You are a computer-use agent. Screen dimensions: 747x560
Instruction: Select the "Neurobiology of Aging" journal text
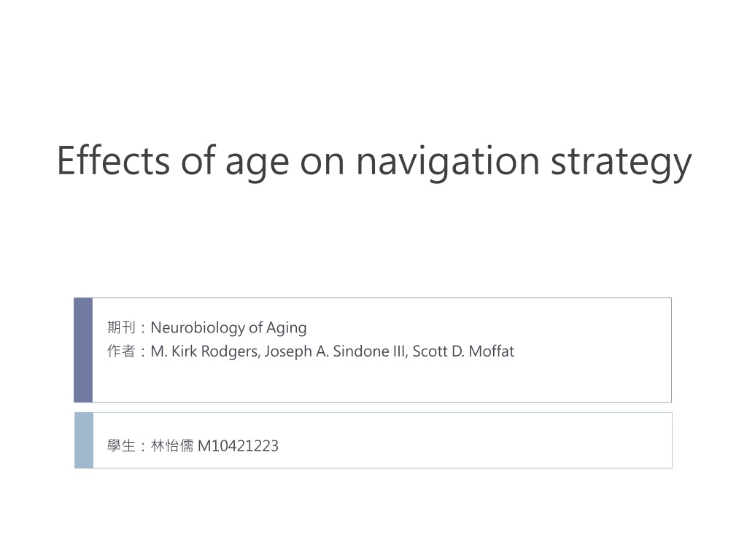pos(228,327)
